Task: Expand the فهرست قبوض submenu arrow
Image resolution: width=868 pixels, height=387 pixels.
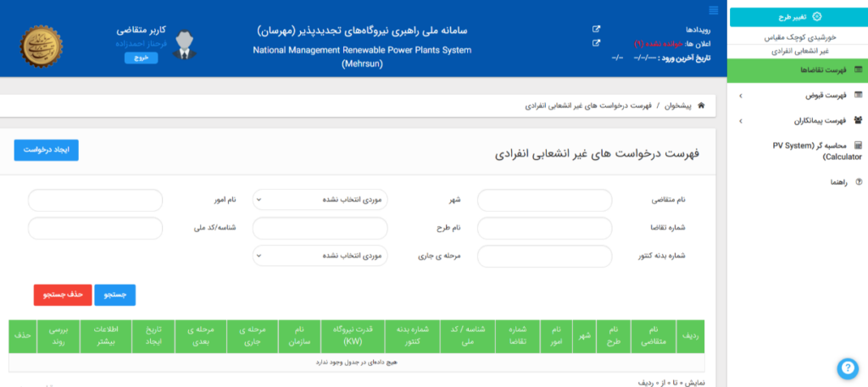Action: coord(741,96)
